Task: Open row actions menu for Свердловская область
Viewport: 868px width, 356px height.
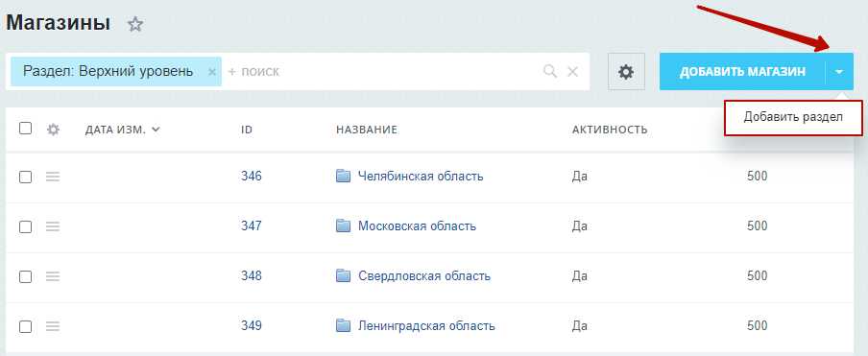Action: [53, 275]
